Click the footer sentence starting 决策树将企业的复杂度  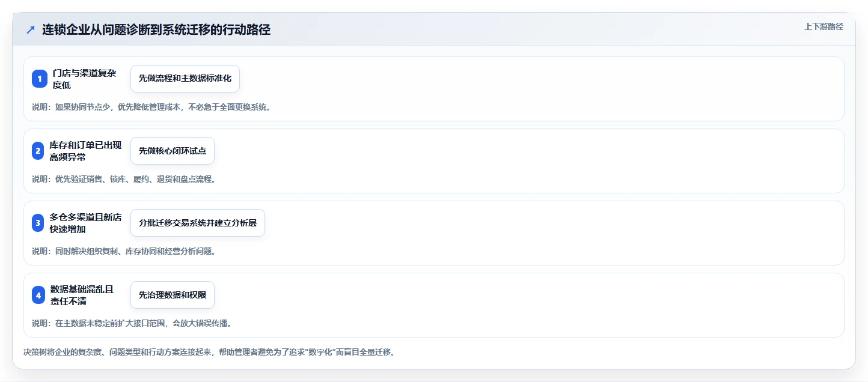[x=209, y=352]
